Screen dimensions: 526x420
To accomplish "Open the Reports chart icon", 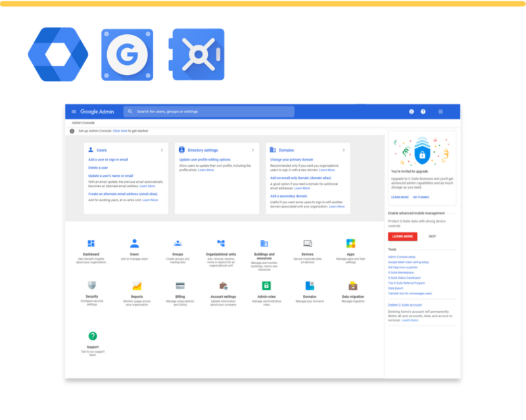I will [137, 286].
